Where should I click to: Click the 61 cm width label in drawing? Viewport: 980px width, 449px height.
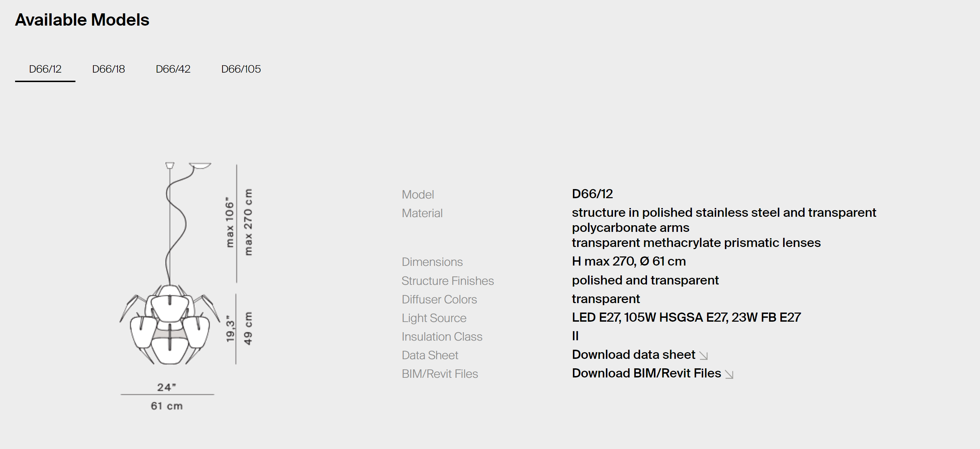[x=167, y=406]
